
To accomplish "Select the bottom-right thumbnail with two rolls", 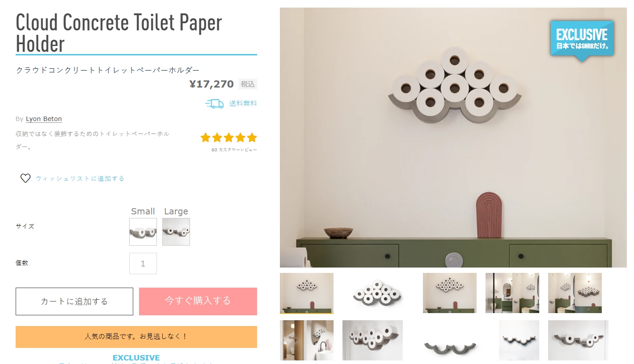I will [578, 340].
